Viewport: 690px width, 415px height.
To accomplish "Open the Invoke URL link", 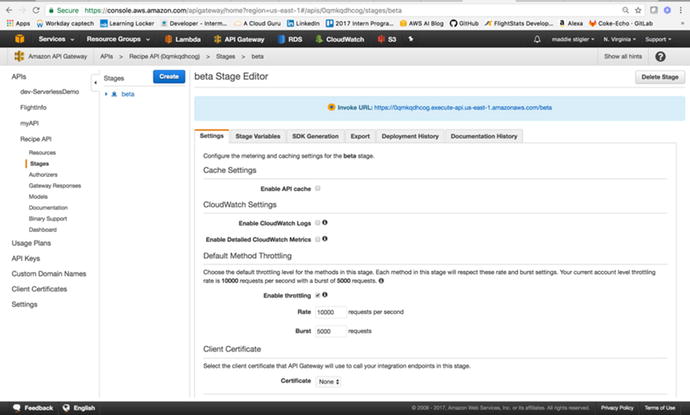I will click(462, 106).
